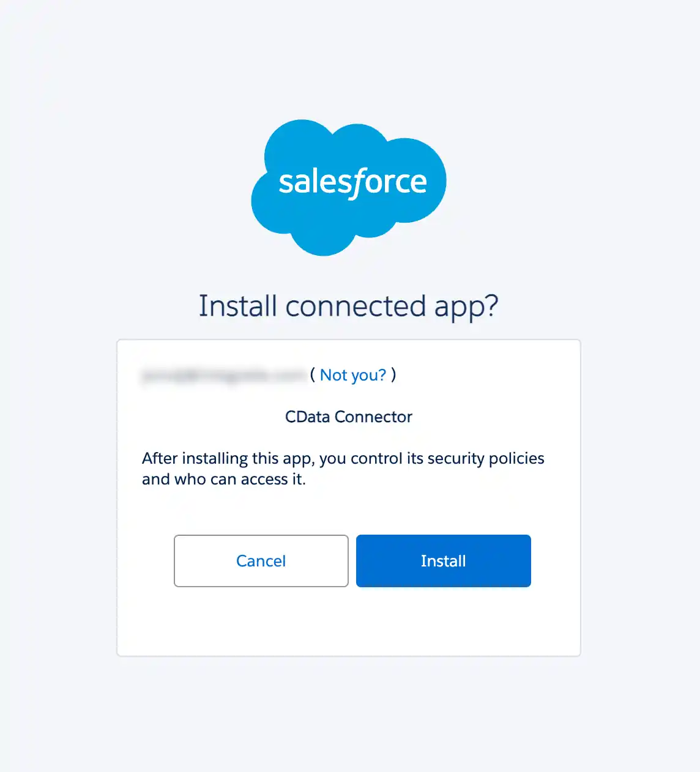Click inside the install confirmation card
The image size is (700, 772).
tap(349, 624)
